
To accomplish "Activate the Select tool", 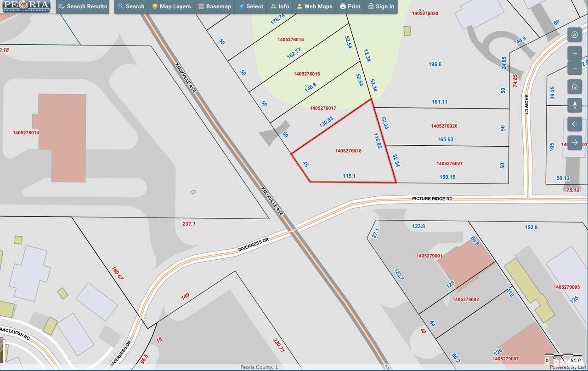I will click(x=251, y=6).
